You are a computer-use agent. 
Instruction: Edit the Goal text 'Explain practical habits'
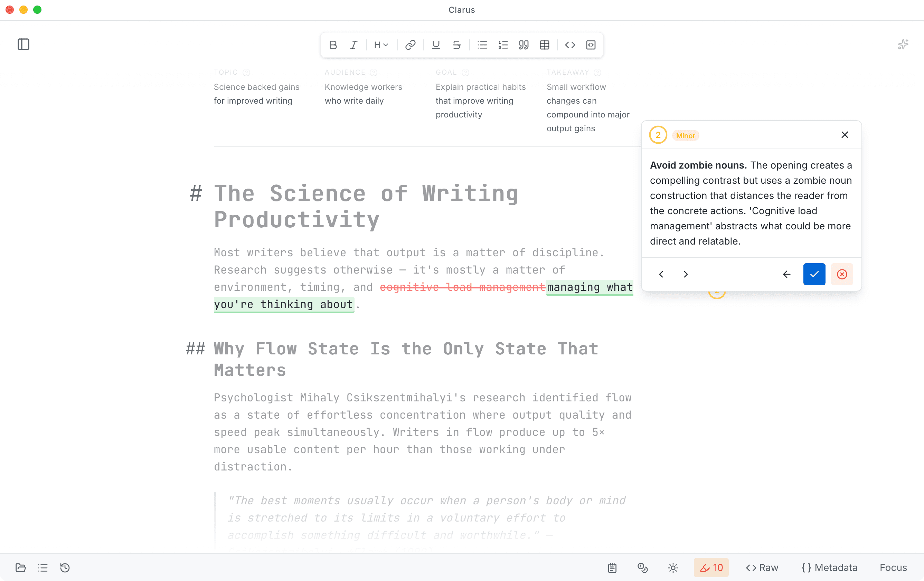point(481,87)
